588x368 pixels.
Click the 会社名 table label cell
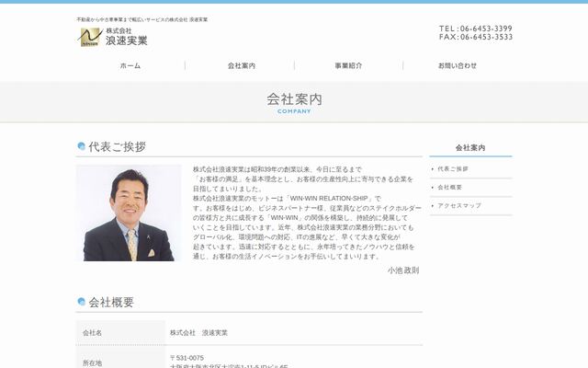120,333
